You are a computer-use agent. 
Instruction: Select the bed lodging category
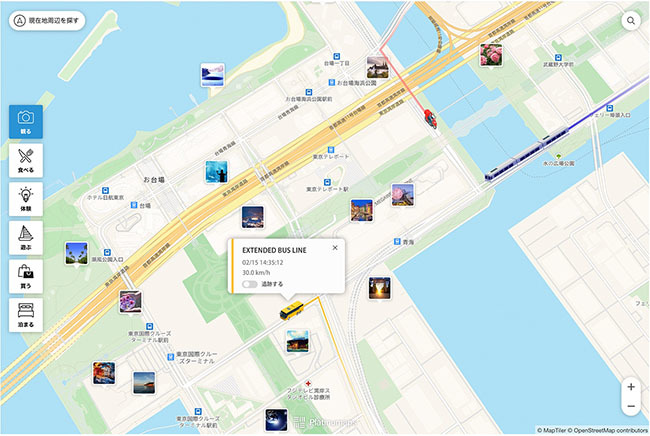26,315
